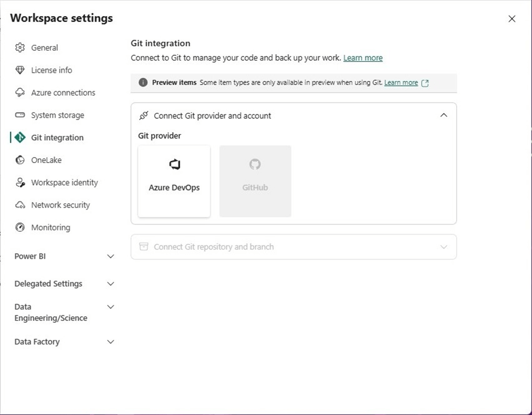Click the Network security cloud icon

click(x=20, y=205)
